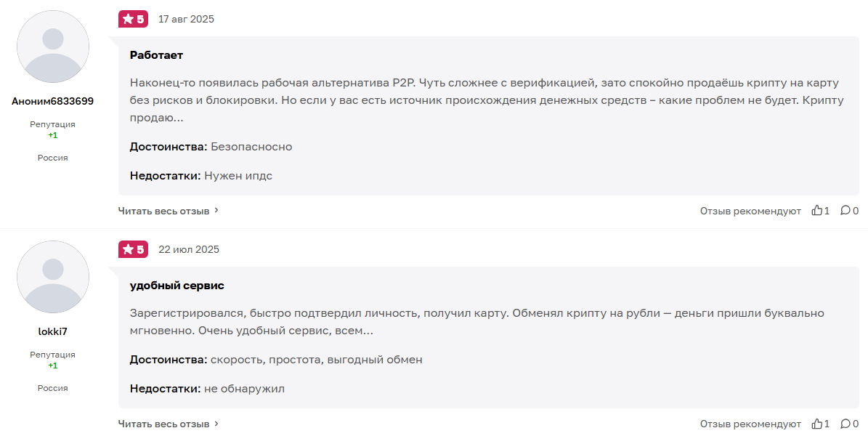
Task: Click thumbs-up icon on Аноним6833699's review
Action: 817,211
